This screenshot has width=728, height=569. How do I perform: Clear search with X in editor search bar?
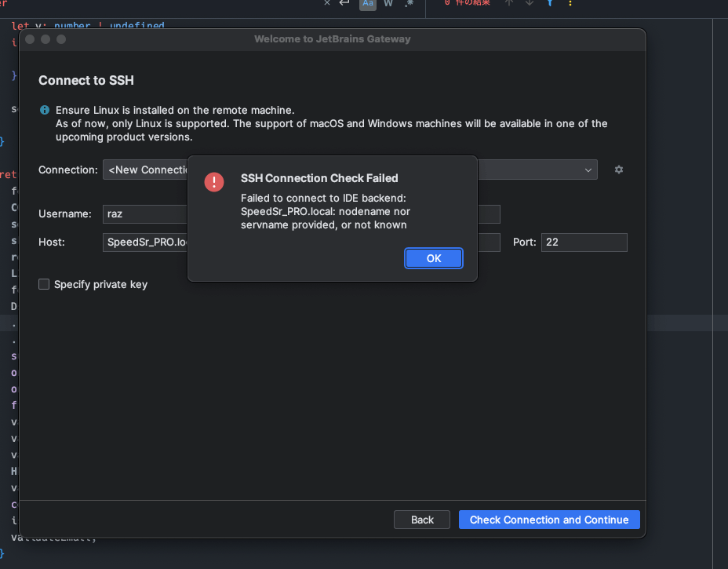(x=327, y=3)
